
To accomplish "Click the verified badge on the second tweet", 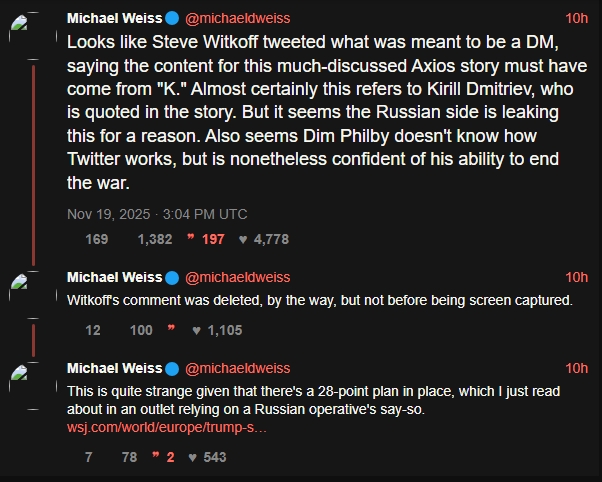I will (x=171, y=277).
